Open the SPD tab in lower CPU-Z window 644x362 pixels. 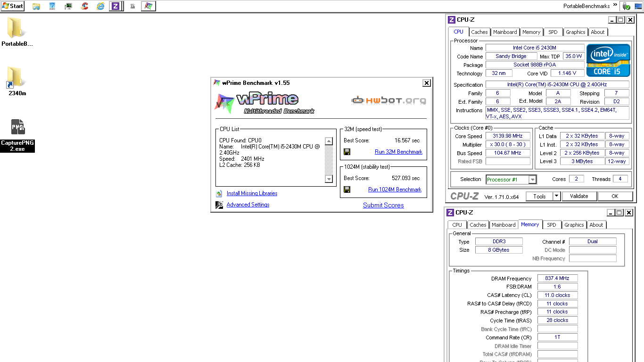coord(551,225)
